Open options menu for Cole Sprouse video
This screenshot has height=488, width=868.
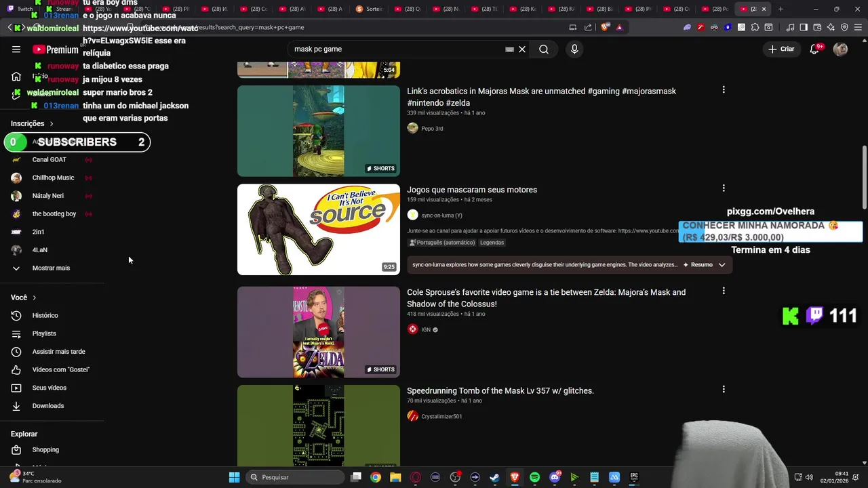[724, 291]
